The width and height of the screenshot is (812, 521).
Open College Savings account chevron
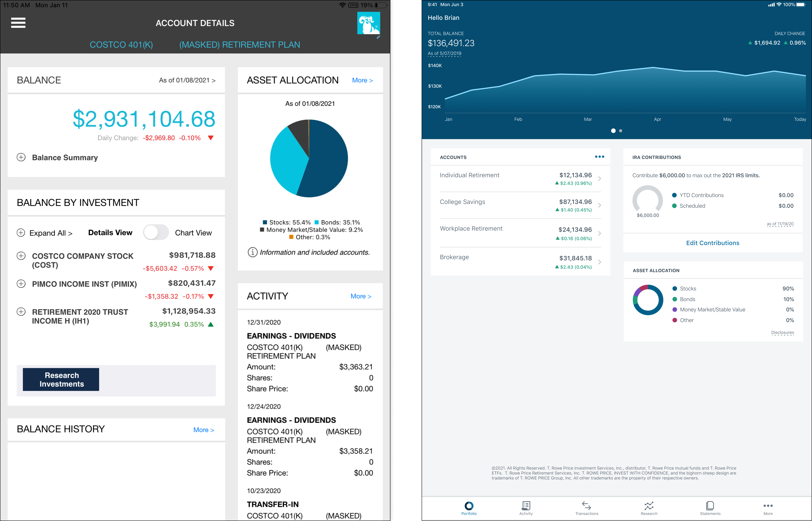[599, 205]
